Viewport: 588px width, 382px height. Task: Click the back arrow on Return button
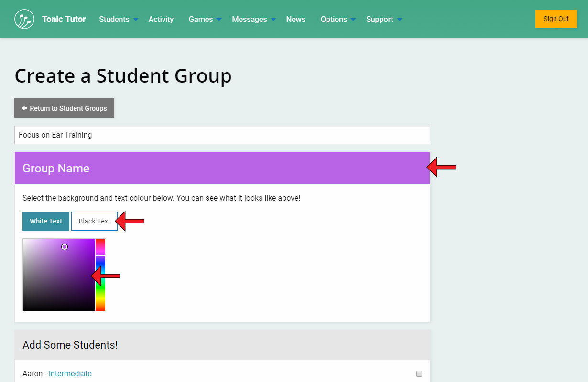(x=24, y=108)
